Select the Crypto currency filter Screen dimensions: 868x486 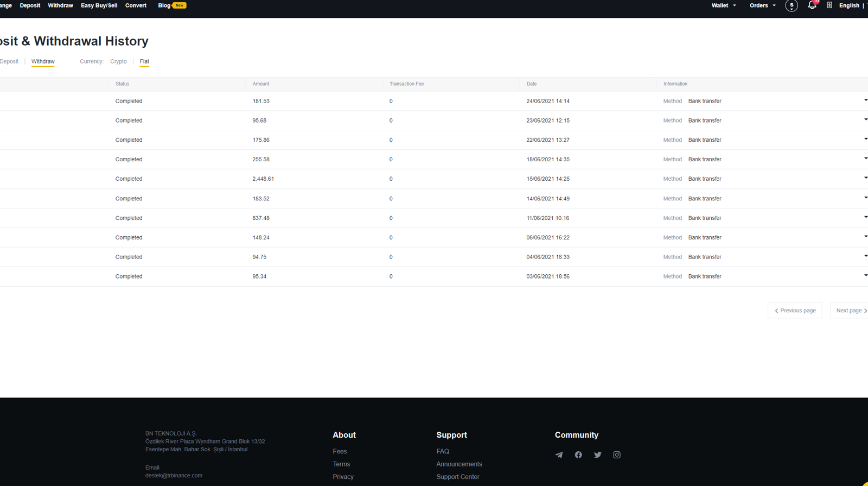click(118, 61)
